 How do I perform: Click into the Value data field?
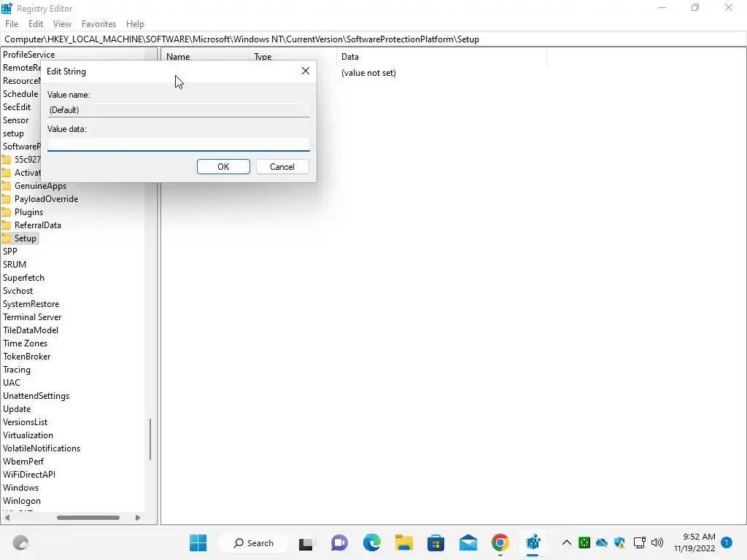coord(179,144)
